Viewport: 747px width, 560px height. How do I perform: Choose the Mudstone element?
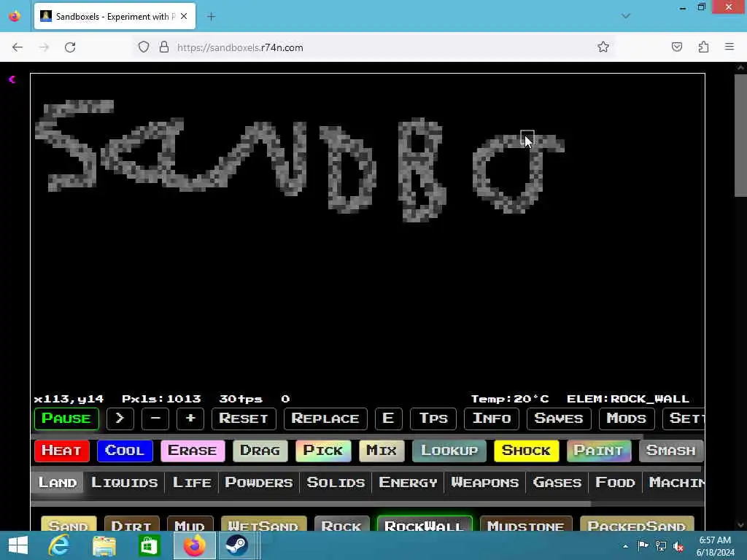pyautogui.click(x=526, y=524)
